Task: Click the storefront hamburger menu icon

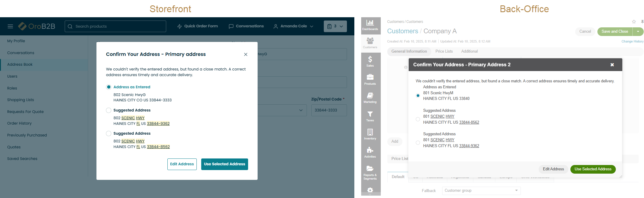Action: [x=10, y=26]
